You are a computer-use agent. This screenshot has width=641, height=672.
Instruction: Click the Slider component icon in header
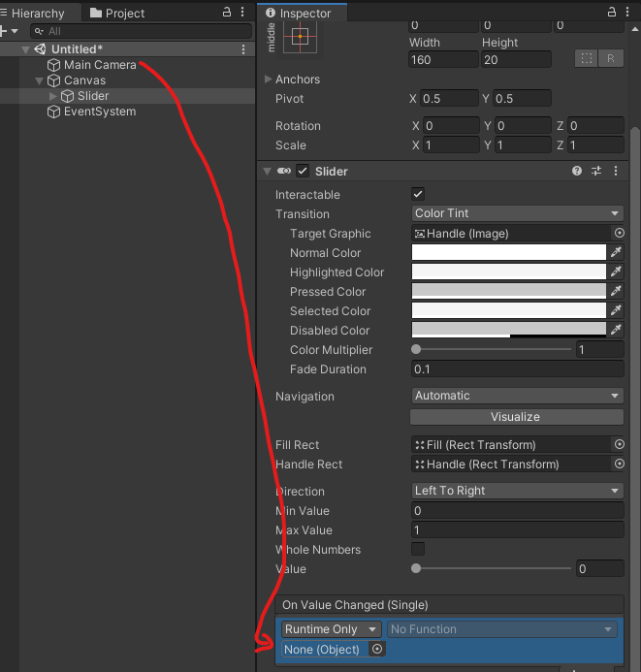coord(284,171)
